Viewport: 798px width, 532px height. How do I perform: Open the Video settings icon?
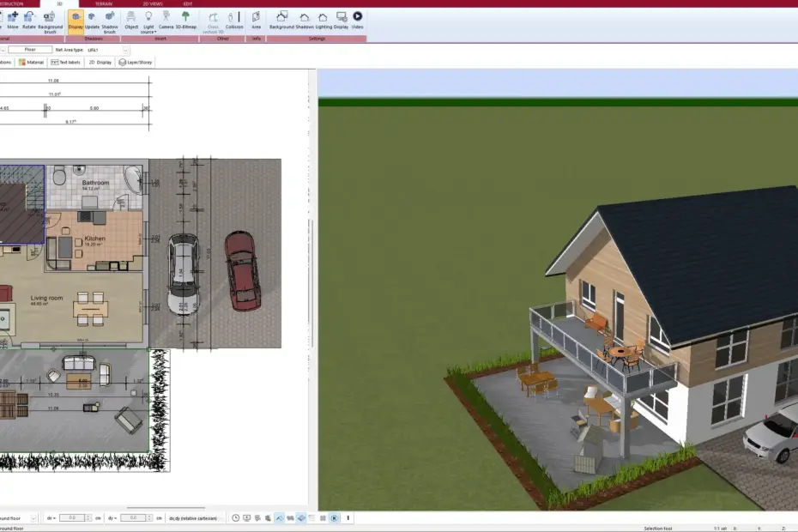click(x=357, y=21)
